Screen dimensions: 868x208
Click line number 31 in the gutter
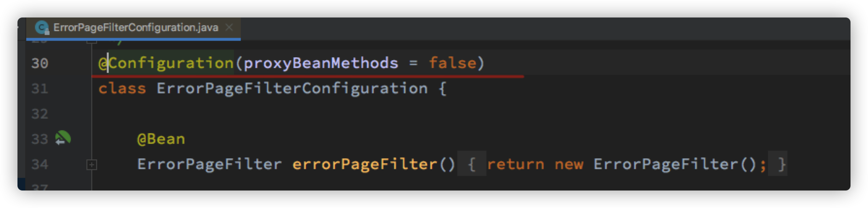pos(40,88)
